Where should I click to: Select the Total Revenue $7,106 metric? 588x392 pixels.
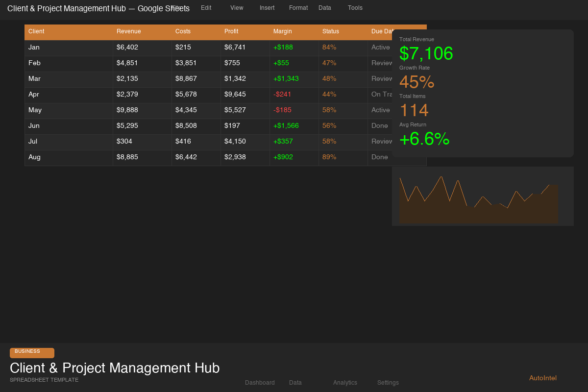(x=426, y=53)
